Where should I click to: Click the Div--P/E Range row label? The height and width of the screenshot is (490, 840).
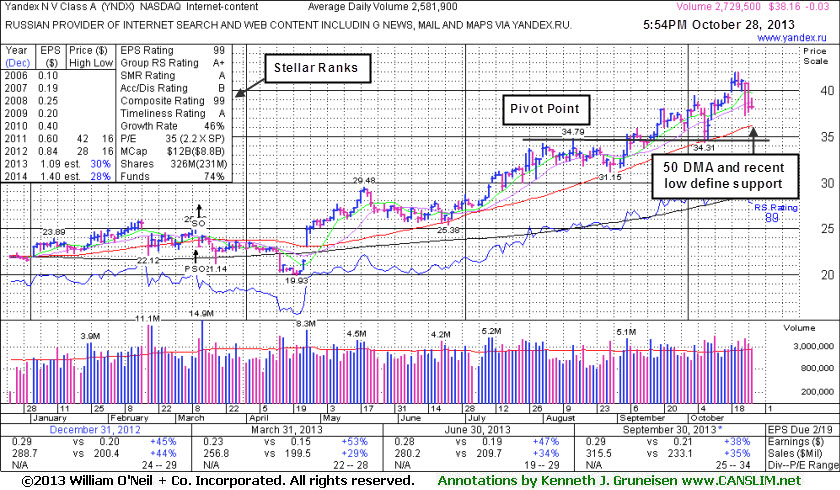(x=802, y=465)
